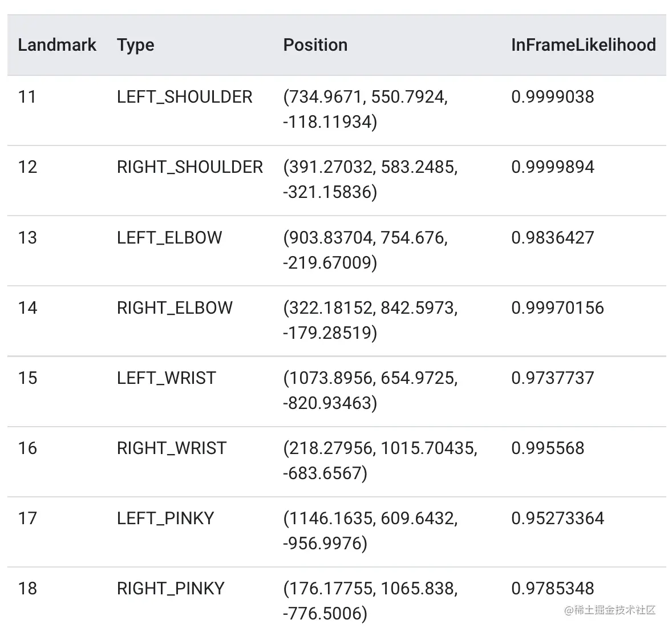Click the position starting with 391.27032
Viewport: 672px width, 632px height.
point(370,179)
